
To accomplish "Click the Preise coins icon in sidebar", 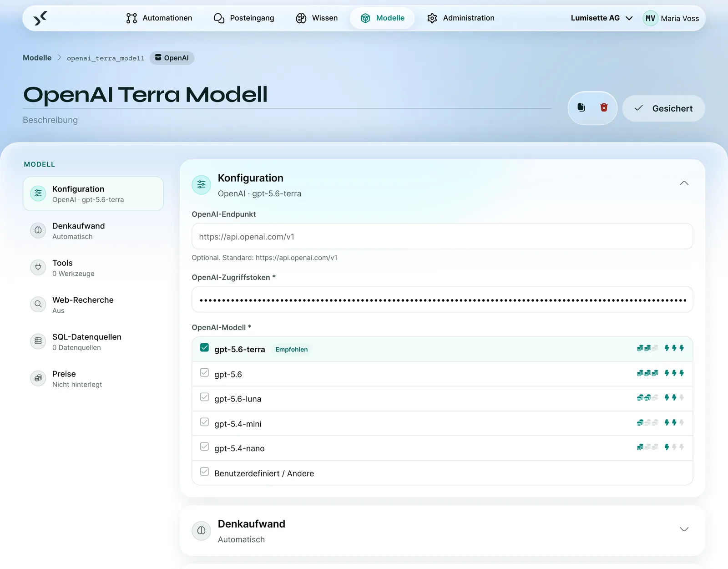I will pyautogui.click(x=38, y=378).
